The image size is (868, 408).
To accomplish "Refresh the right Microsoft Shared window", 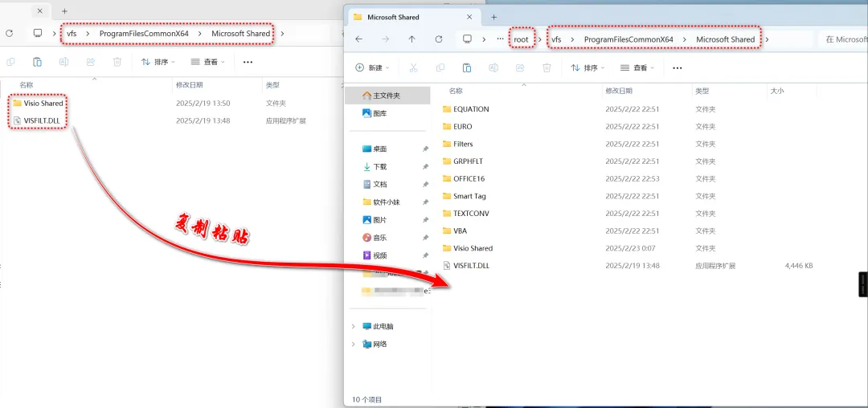I will pyautogui.click(x=439, y=39).
